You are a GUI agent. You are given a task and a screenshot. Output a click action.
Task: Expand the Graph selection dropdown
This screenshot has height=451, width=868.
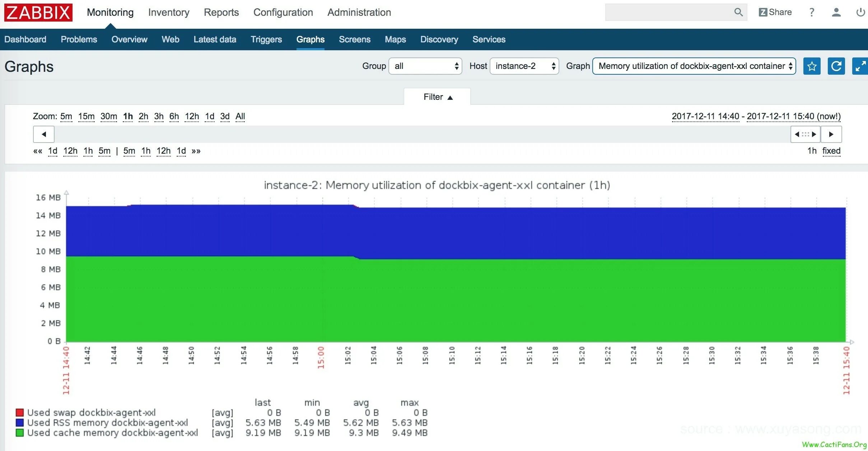tap(694, 66)
